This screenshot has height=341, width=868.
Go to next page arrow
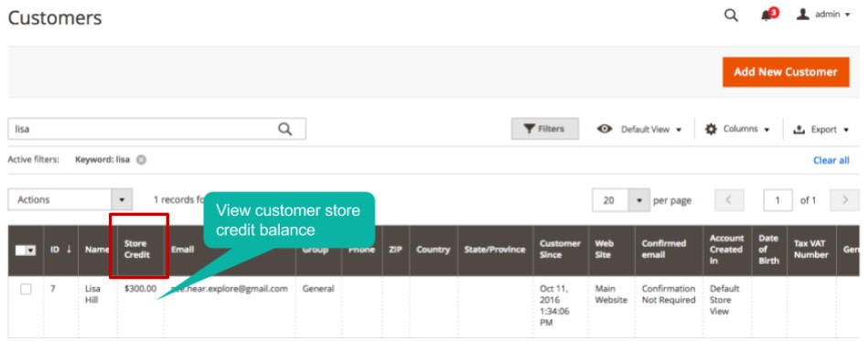point(844,200)
